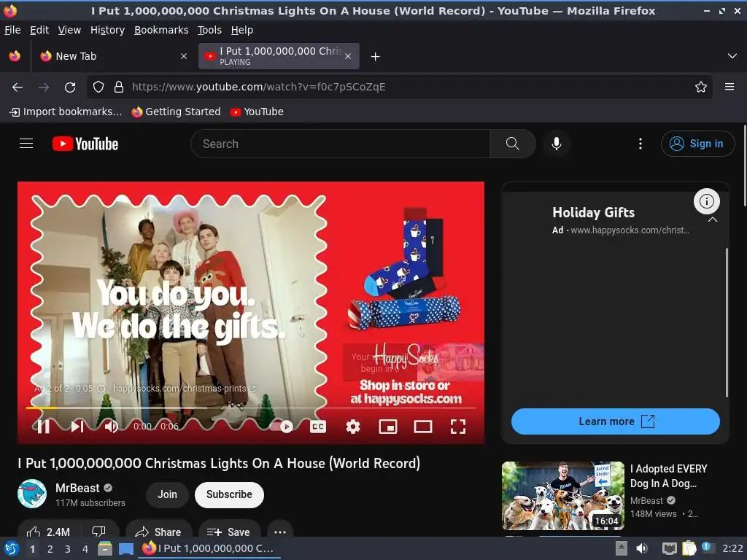The image size is (747, 560).
Task: Mute the video player volume
Action: click(111, 426)
